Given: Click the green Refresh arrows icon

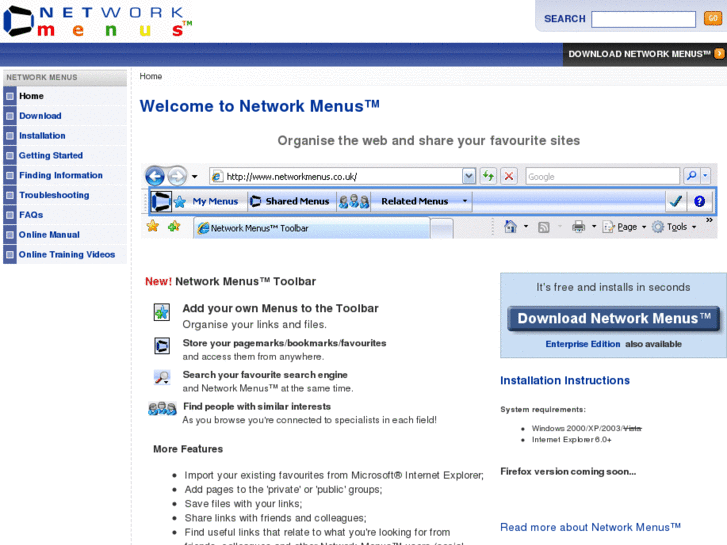Looking at the screenshot, I should coord(488,176).
